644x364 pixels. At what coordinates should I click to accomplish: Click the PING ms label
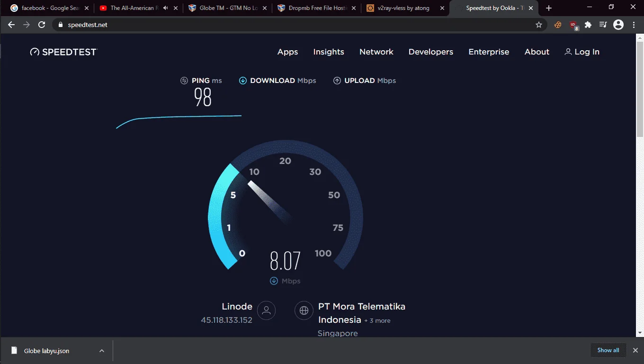(x=207, y=81)
